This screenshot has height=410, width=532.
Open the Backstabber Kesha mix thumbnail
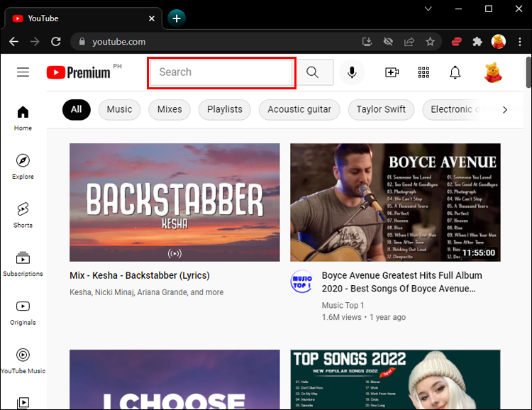pyautogui.click(x=174, y=202)
